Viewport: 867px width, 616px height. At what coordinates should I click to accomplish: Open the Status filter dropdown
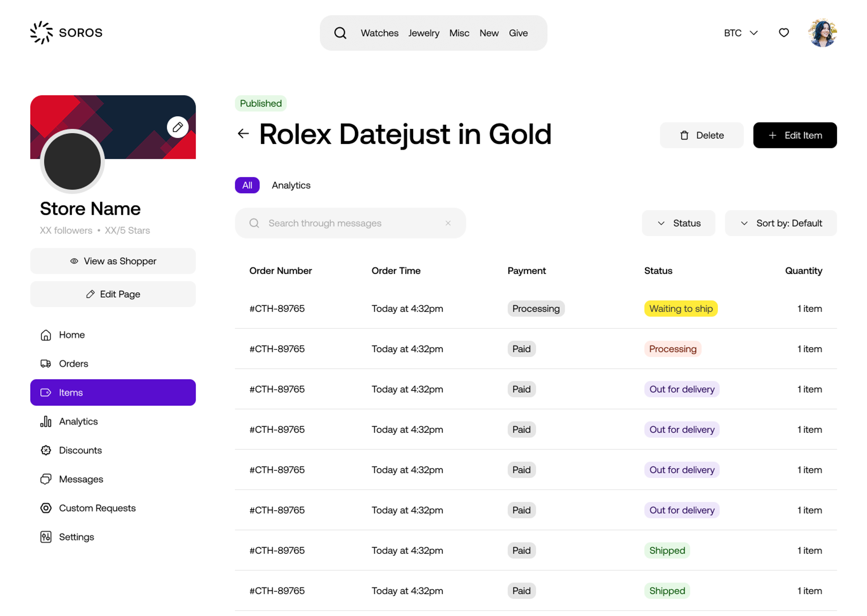tap(678, 223)
